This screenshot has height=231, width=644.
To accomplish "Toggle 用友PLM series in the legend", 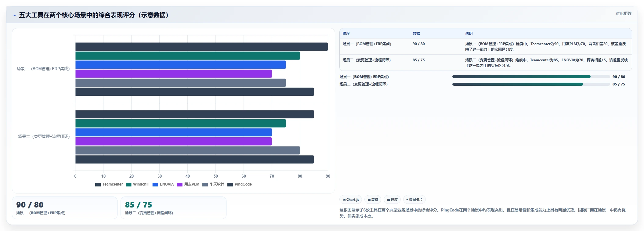I will pyautogui.click(x=188, y=184).
